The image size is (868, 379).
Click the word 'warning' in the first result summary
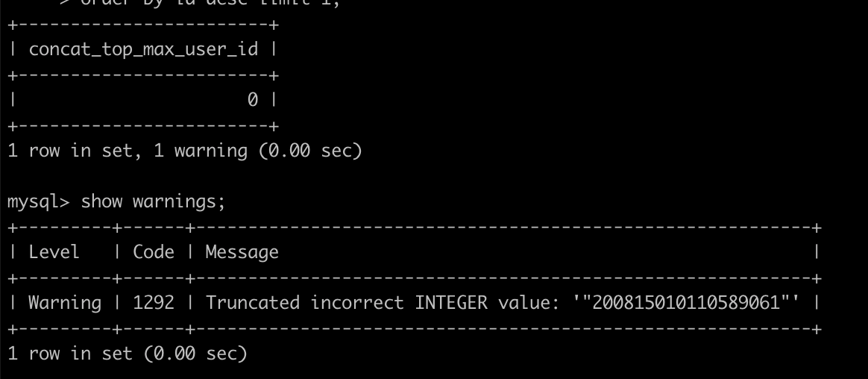pos(211,151)
